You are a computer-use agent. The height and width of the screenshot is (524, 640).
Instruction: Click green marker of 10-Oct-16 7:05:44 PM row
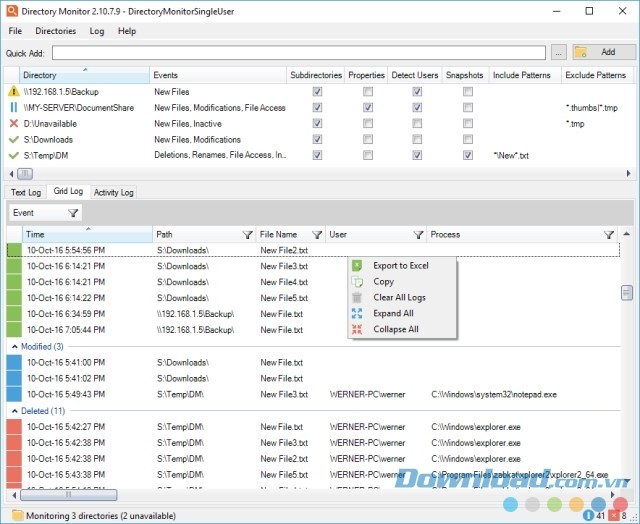tap(14, 330)
